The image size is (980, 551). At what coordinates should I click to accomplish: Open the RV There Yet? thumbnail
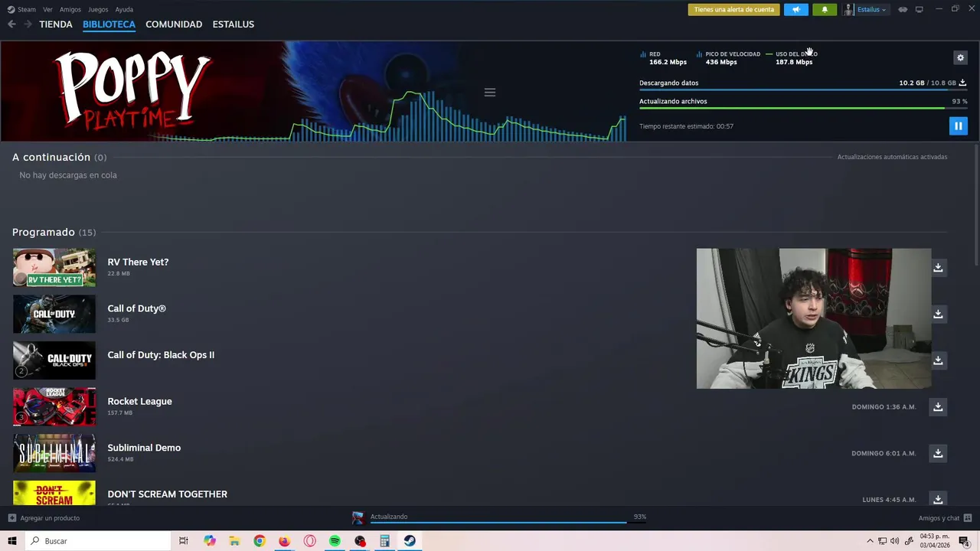click(x=54, y=267)
